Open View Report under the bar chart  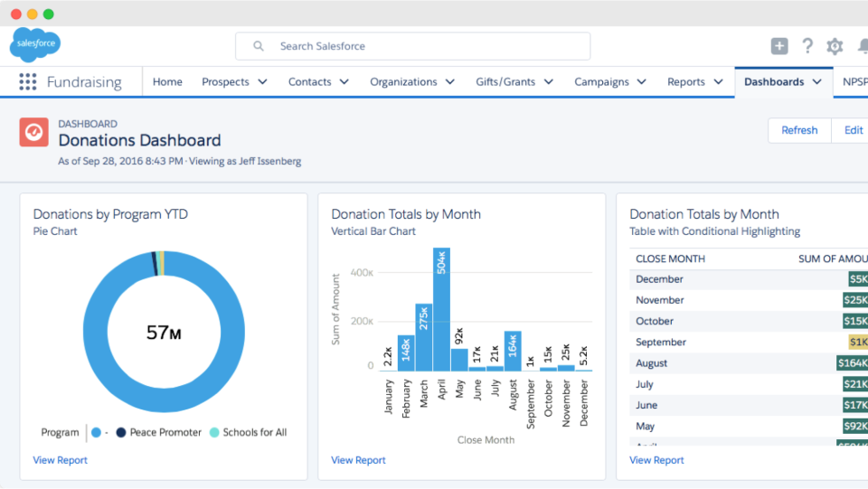358,460
